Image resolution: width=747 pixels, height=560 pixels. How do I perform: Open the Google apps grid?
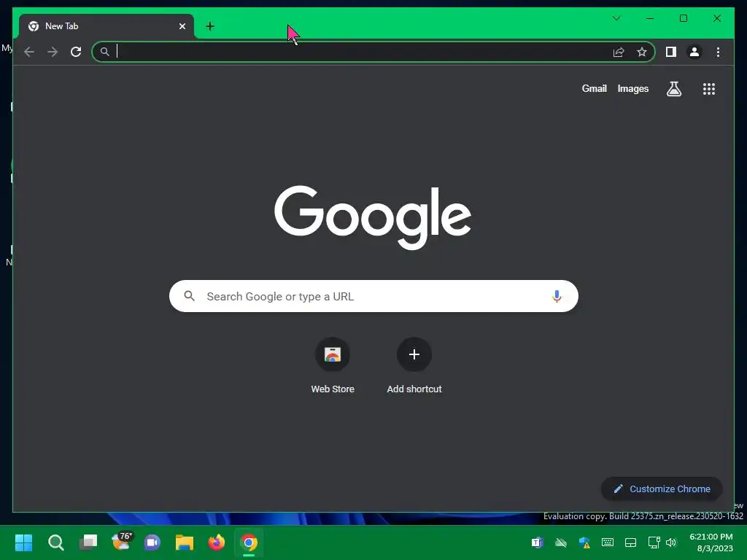coord(709,88)
